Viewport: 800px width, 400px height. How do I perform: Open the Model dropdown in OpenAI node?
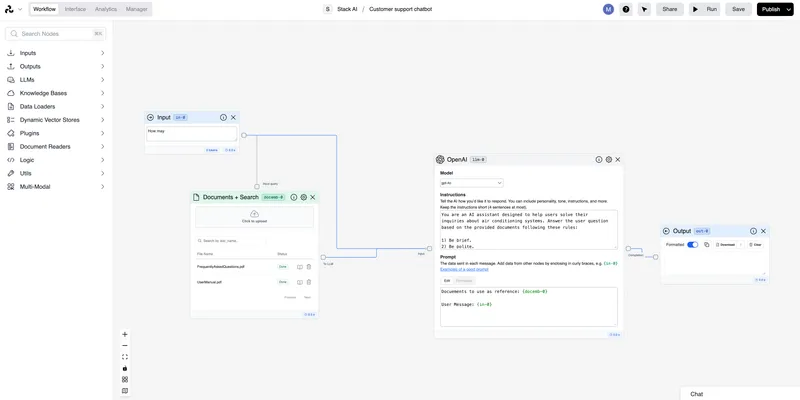pos(471,183)
